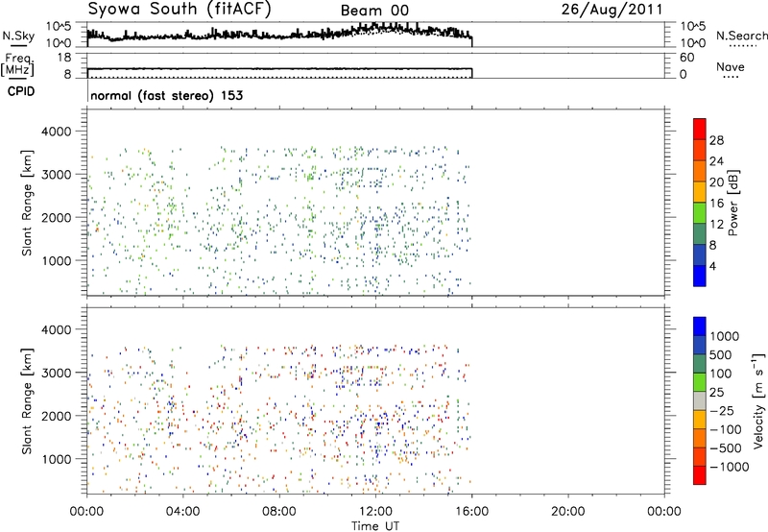Click the '12:00' time tick label

375,512
